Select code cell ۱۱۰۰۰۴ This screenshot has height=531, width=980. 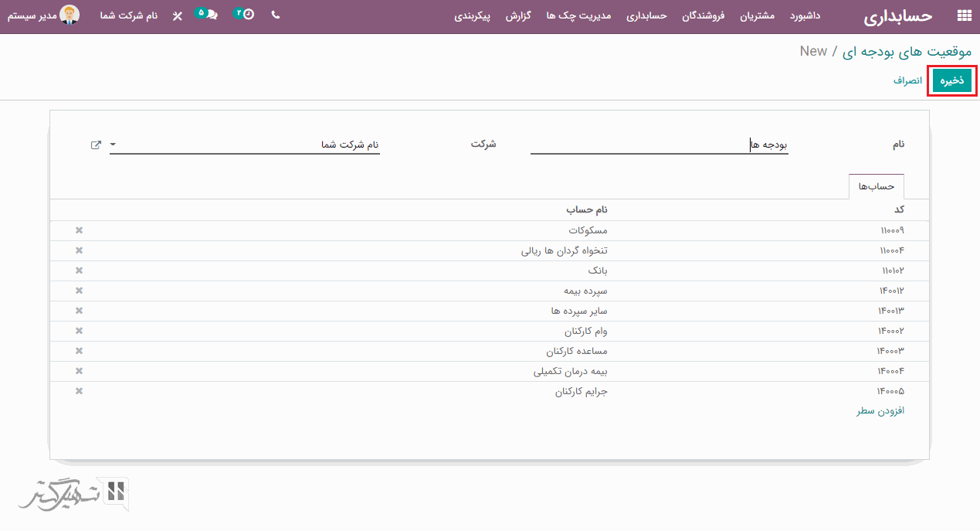point(891,250)
